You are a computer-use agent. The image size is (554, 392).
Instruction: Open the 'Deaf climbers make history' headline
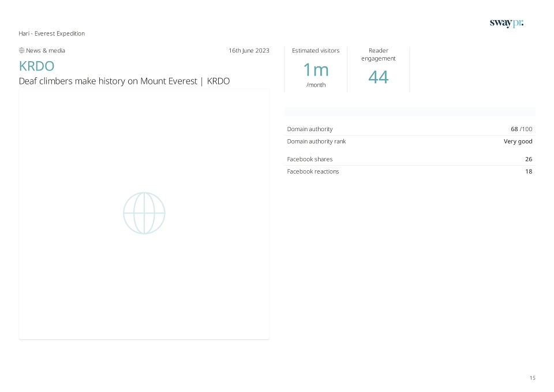125,81
